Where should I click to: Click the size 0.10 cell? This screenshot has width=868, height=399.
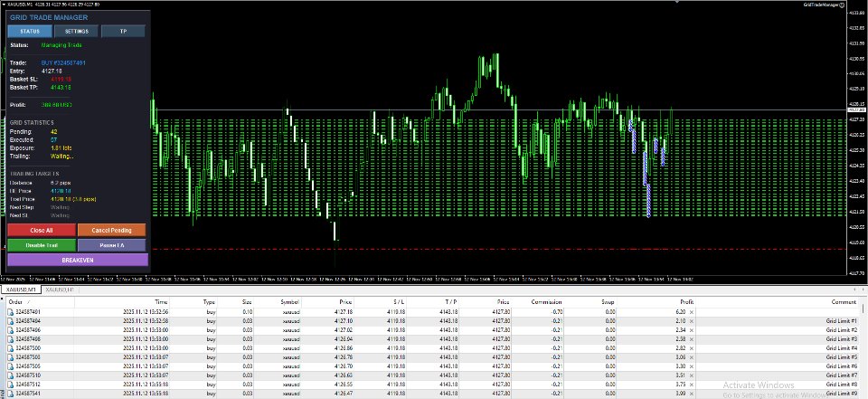click(247, 312)
